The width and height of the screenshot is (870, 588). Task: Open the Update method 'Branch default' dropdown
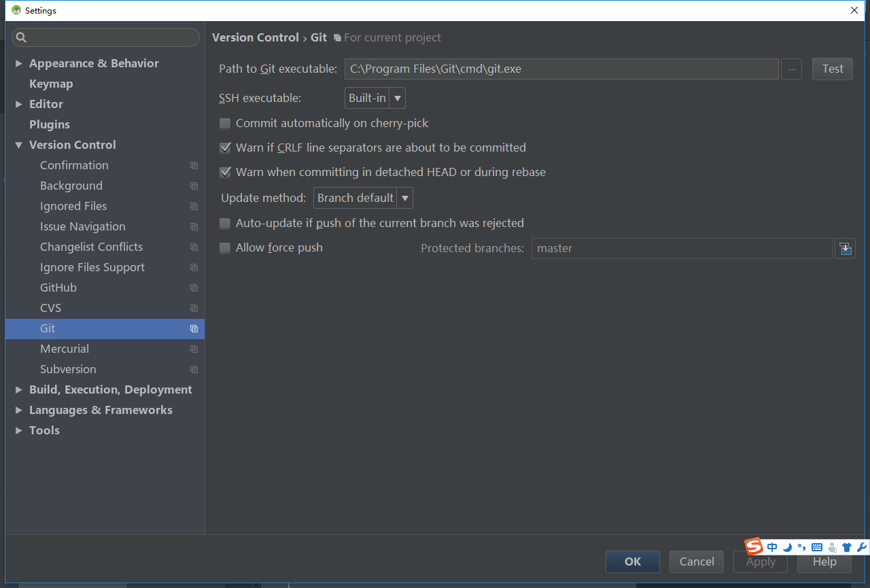coord(363,198)
